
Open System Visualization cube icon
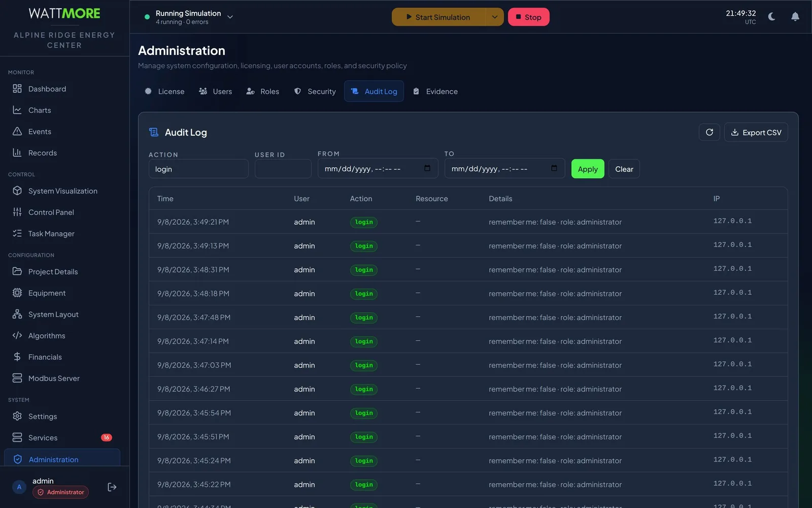(x=17, y=191)
